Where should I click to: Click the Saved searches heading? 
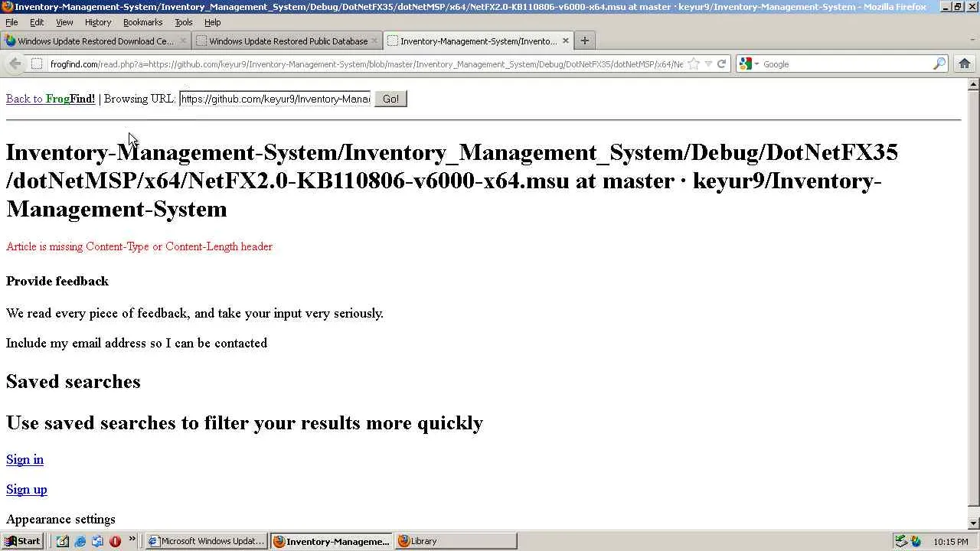click(x=73, y=381)
